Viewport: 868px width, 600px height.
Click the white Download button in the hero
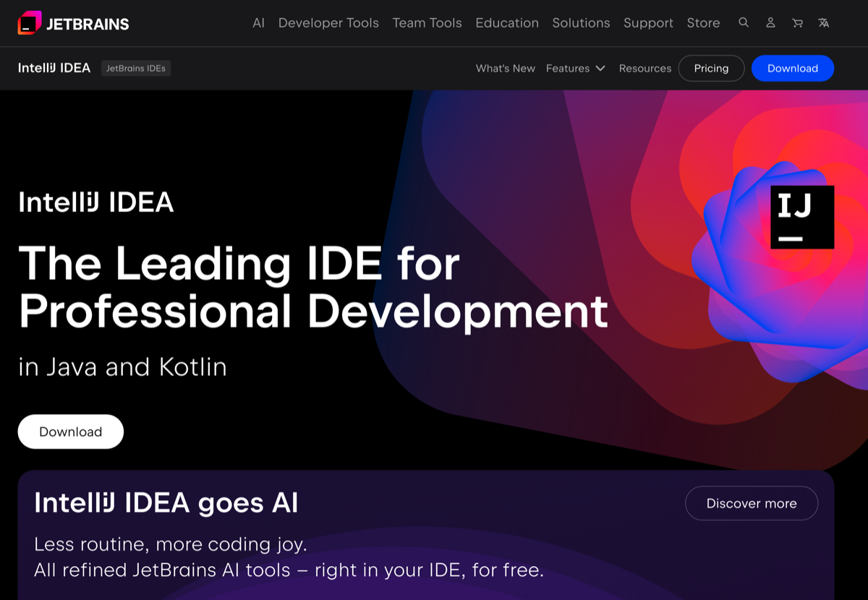(x=70, y=431)
